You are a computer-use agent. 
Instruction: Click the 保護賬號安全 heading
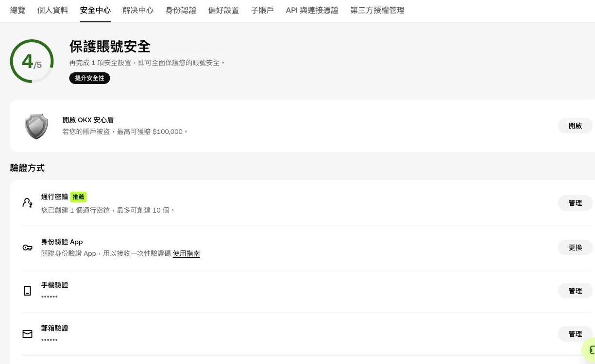110,47
